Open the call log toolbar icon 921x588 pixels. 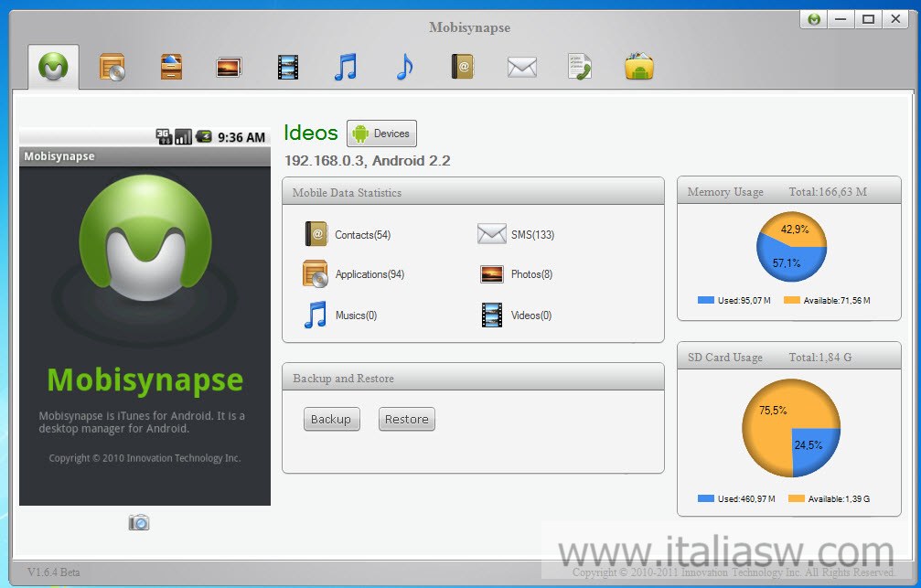pos(580,67)
